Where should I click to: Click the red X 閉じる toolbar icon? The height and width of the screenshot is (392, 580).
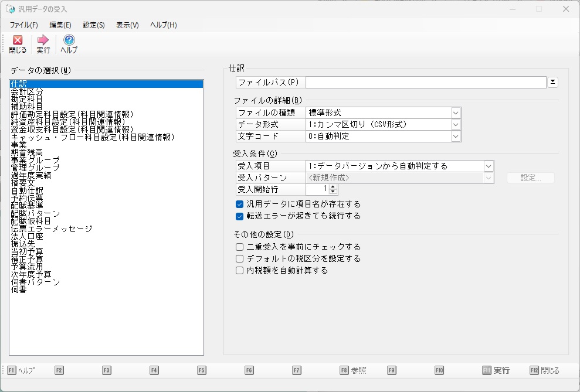coord(18,40)
